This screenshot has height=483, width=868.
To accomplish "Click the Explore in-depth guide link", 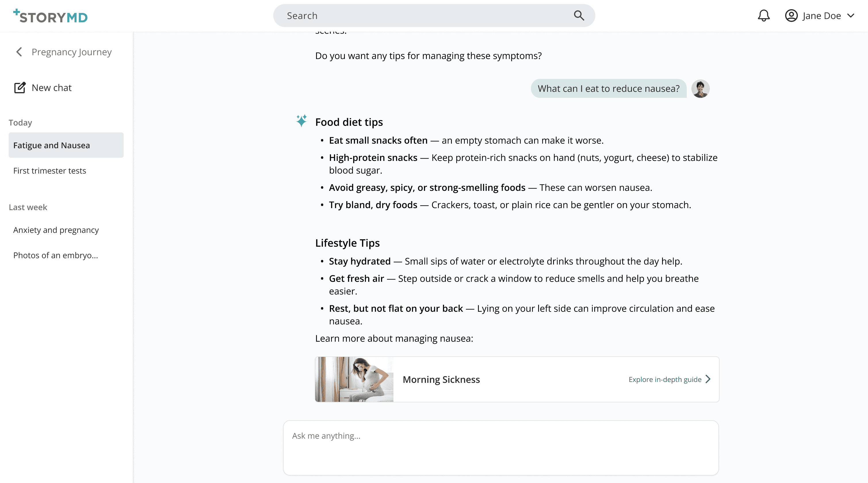I will (x=664, y=379).
